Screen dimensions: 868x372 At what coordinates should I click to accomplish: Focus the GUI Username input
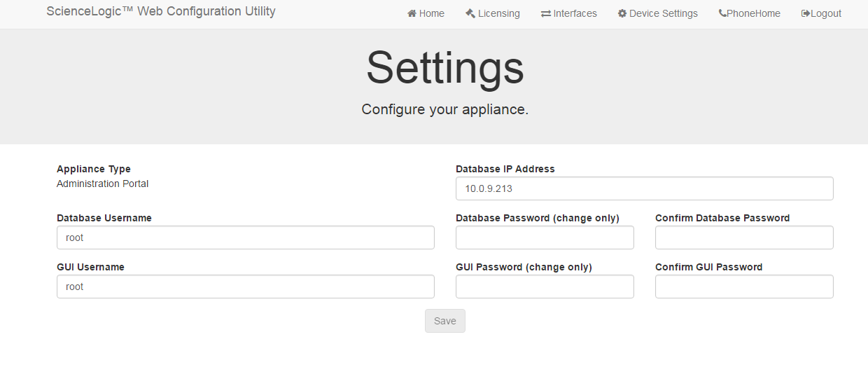pos(245,287)
